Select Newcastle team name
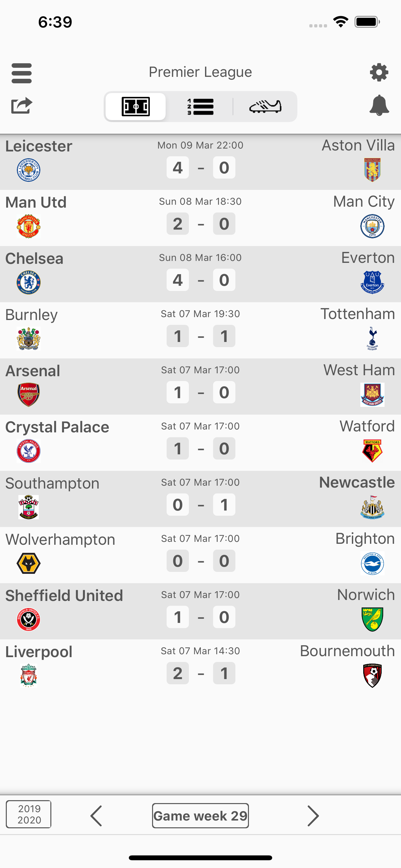The image size is (401, 868). (x=357, y=482)
